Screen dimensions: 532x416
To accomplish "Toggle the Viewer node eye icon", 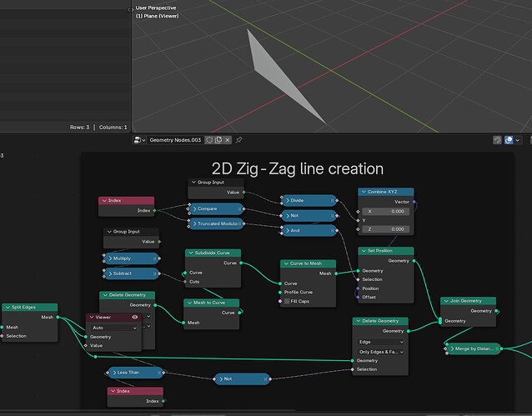I will pyautogui.click(x=135, y=318).
